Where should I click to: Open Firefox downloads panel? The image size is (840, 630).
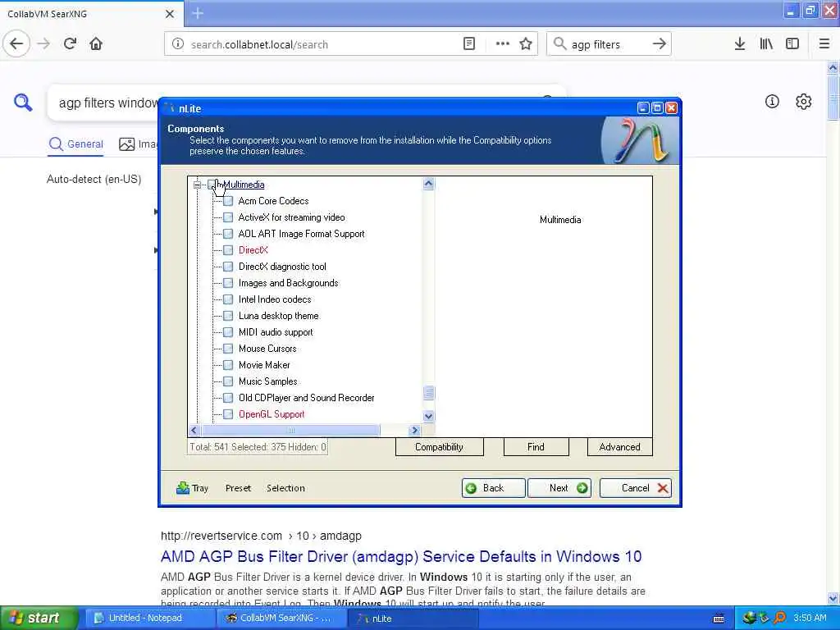click(x=740, y=44)
